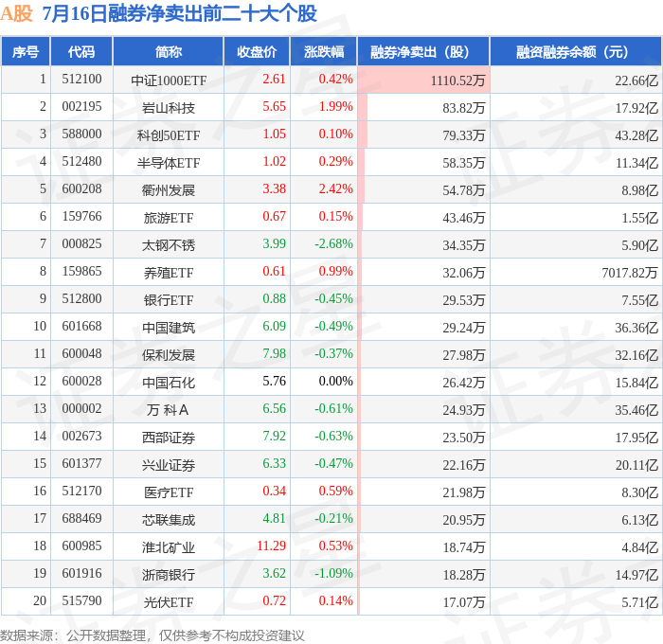The image size is (663, 644).
Task: Click code 600985
Action: coord(81,546)
